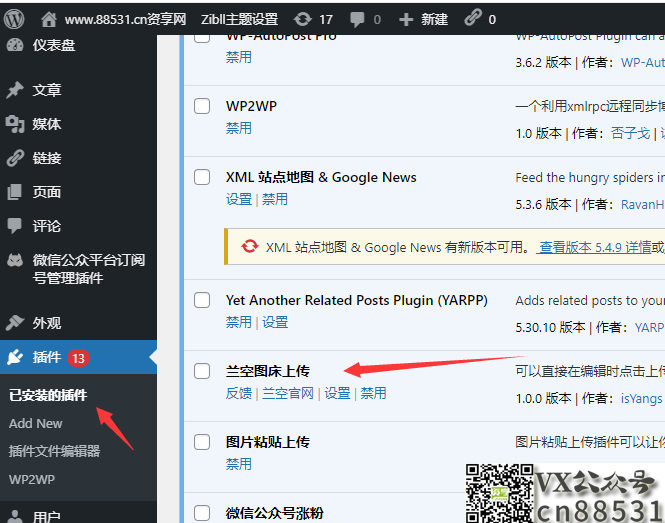The image size is (665, 523).
Task: Click 禁用 under YARPP plugin
Action: pos(239,322)
